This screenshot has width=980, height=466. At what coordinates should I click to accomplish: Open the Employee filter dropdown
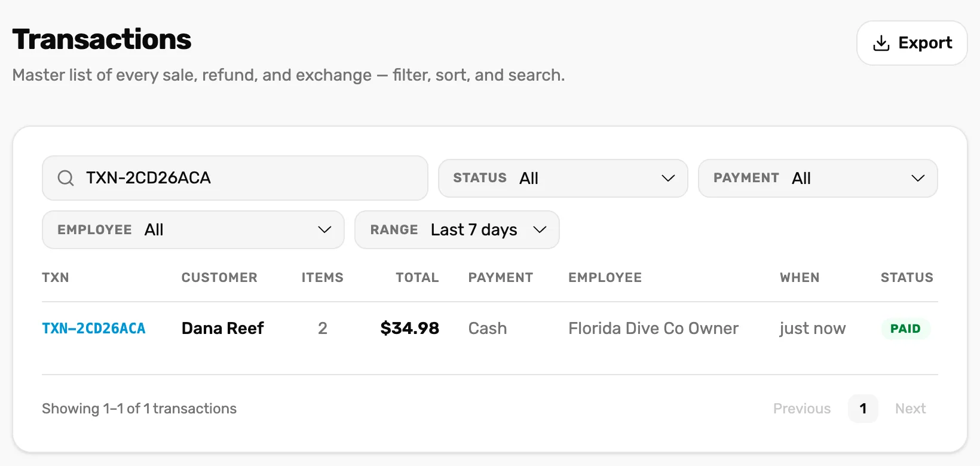(x=193, y=229)
